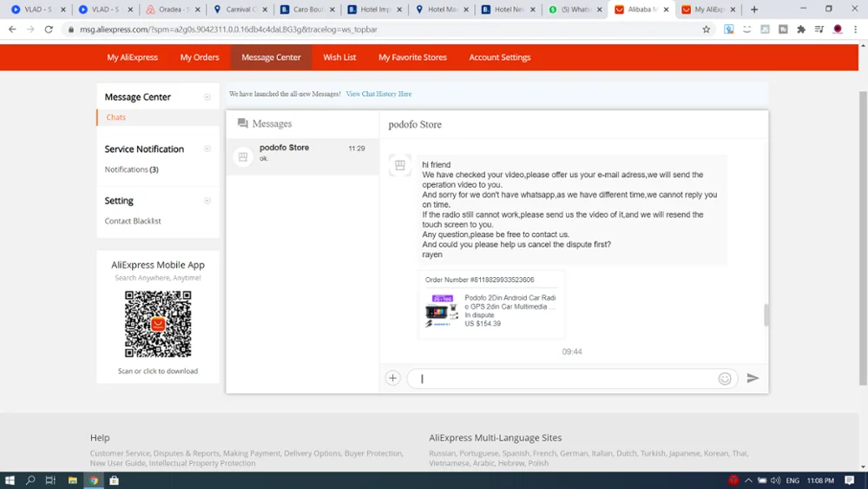Open Contact Blacklist setting
The height and width of the screenshot is (489, 868).
pyautogui.click(x=133, y=221)
